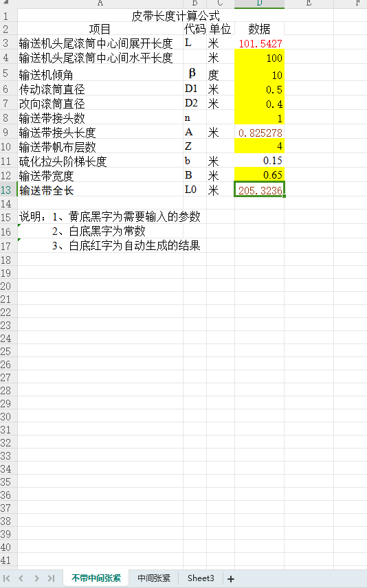Select yellow cell with value 1
Screen dimensions: 367x588
click(259, 117)
